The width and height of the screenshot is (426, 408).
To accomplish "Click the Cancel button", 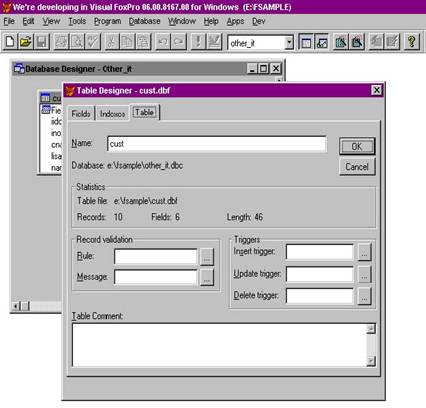I will pos(357,166).
